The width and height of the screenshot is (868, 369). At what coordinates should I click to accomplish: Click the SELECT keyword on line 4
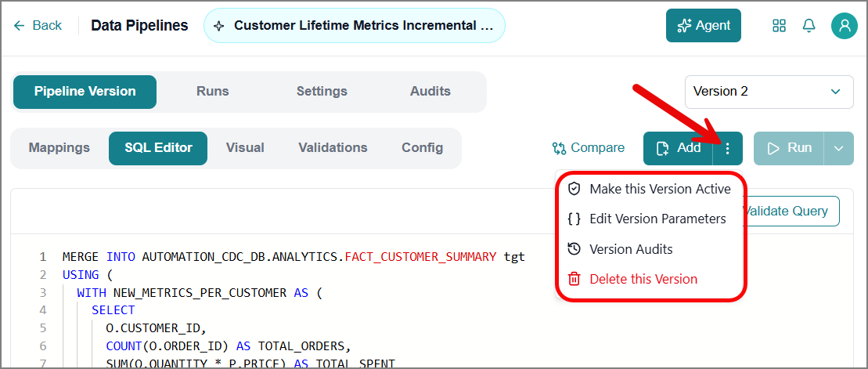click(x=113, y=310)
